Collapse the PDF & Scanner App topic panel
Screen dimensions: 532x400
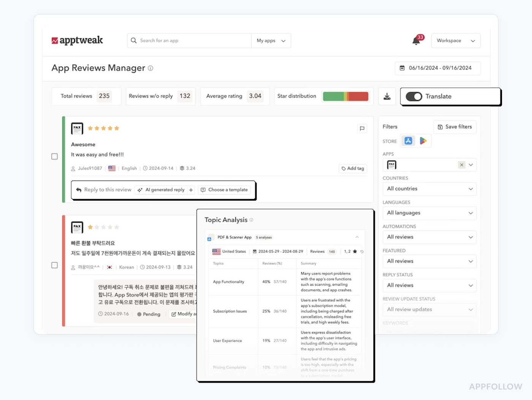pos(357,237)
